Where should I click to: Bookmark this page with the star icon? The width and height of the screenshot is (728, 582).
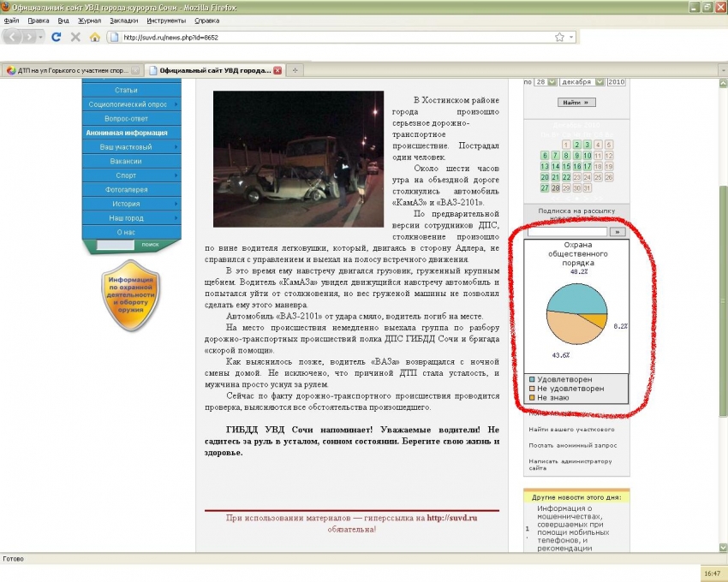(x=559, y=38)
